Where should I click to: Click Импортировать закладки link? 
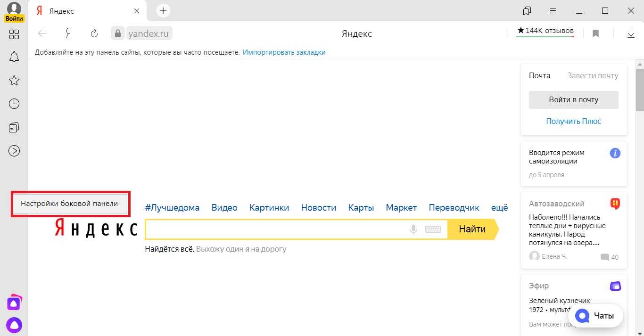[x=284, y=52]
